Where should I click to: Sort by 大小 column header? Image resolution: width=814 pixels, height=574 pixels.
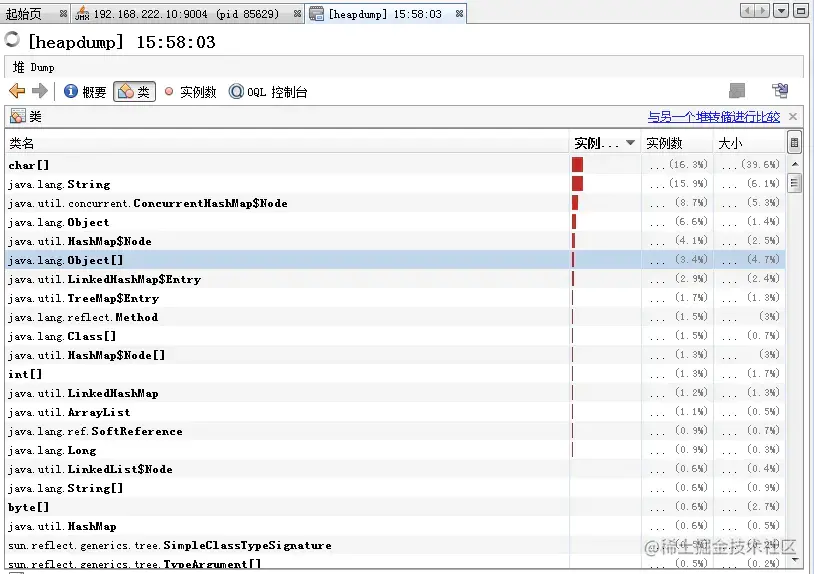(749, 143)
